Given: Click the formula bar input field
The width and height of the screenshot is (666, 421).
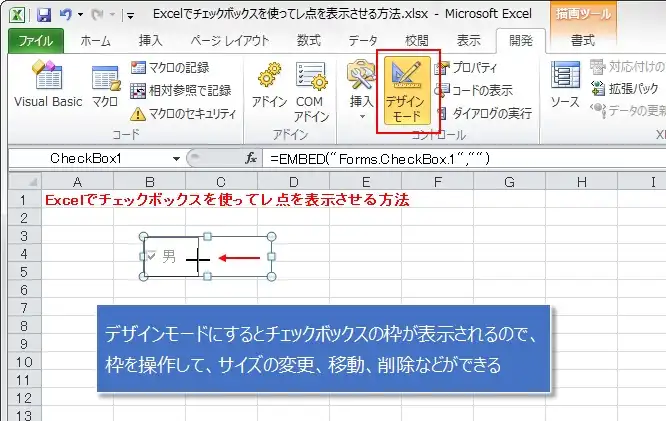Looking at the screenshot, I should (460, 159).
